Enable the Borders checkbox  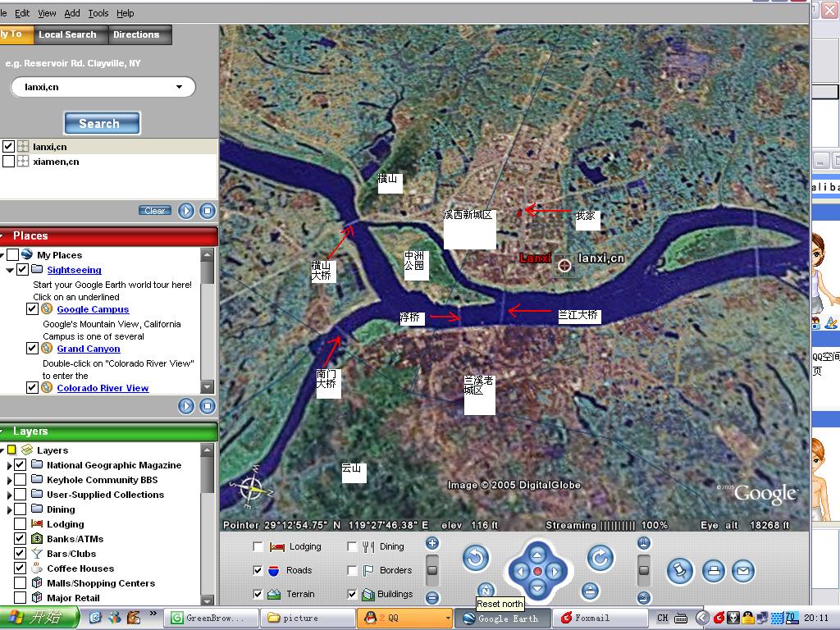tap(352, 570)
